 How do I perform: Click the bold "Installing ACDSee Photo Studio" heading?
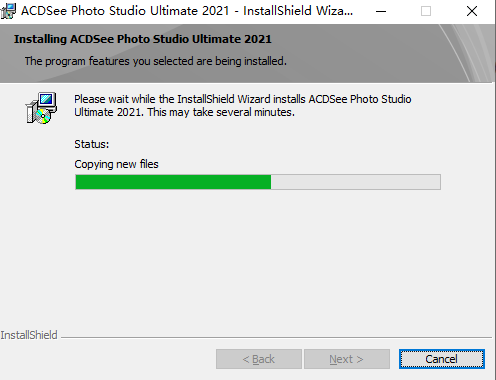[143, 39]
